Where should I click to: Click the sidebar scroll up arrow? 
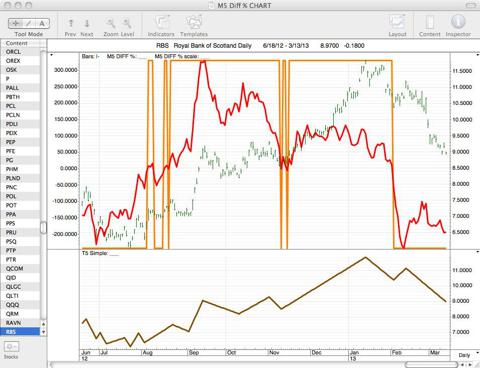pyautogui.click(x=43, y=324)
